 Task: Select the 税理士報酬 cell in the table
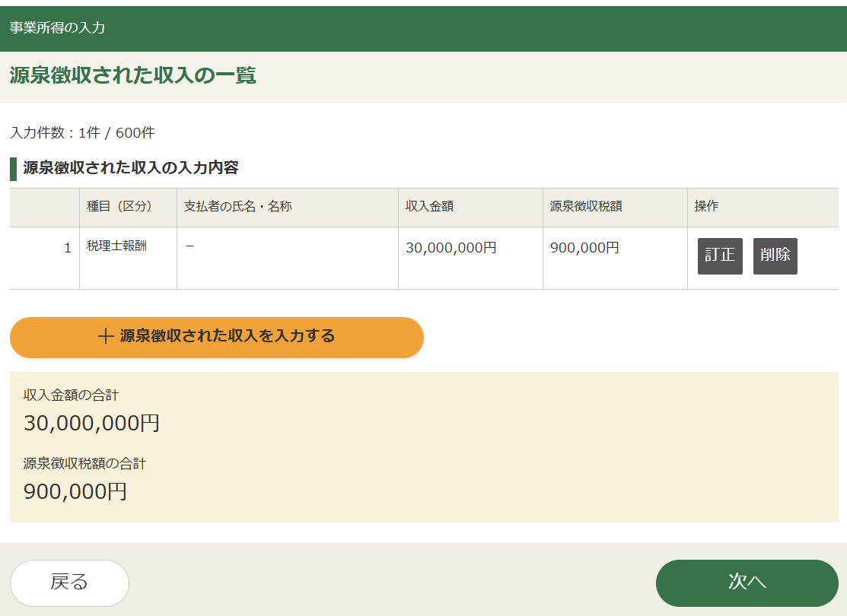coord(116,247)
